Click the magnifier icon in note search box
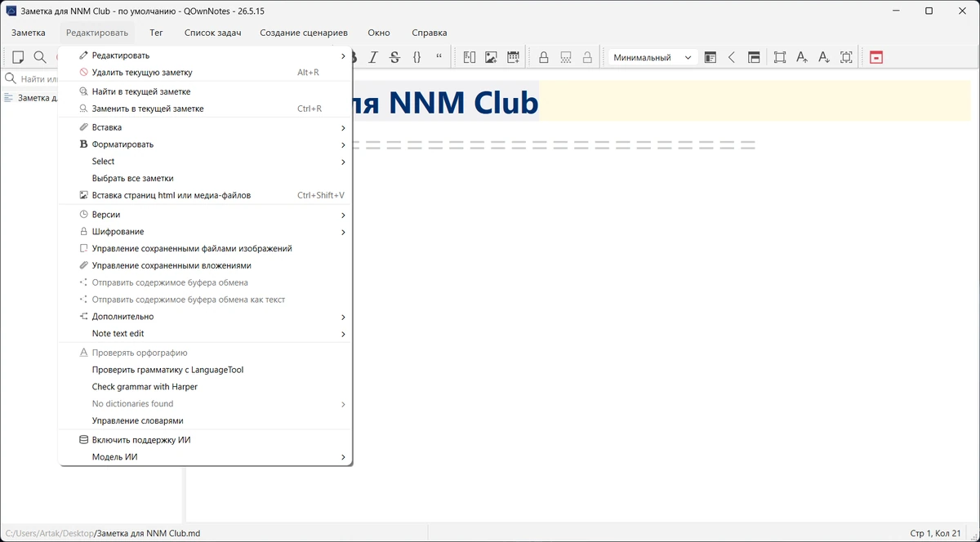 coord(11,79)
